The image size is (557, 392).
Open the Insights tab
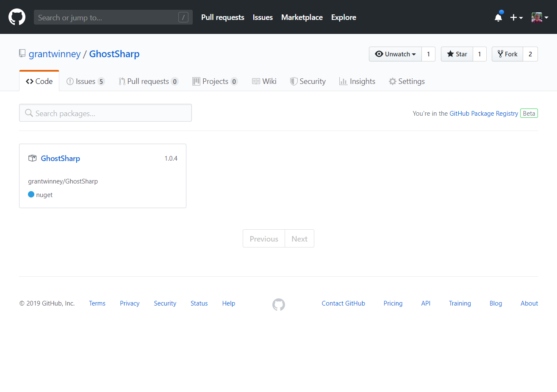click(x=357, y=81)
